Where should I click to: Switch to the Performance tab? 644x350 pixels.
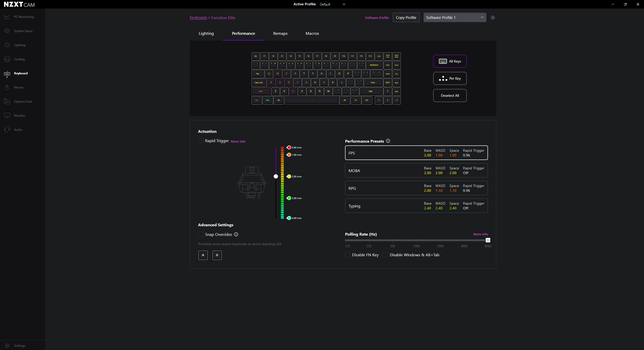point(243,34)
